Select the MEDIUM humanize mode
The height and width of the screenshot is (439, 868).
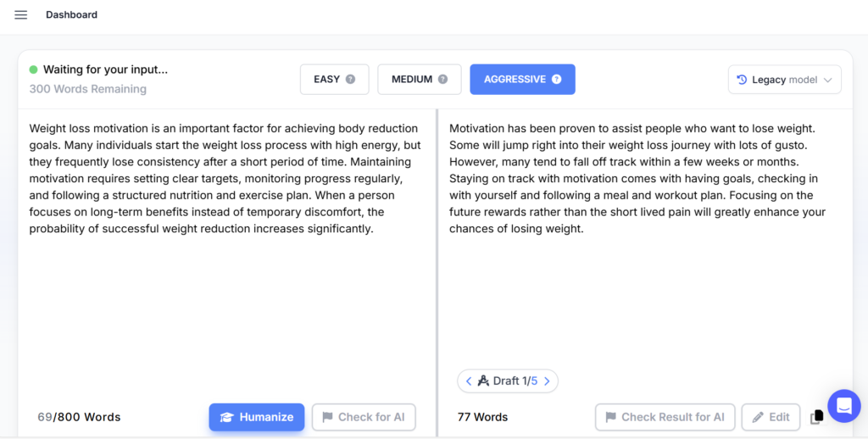pyautogui.click(x=412, y=80)
